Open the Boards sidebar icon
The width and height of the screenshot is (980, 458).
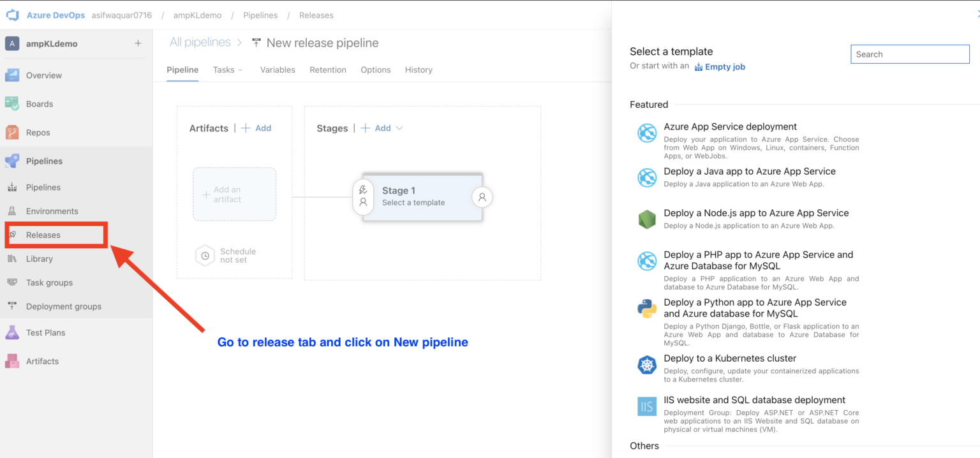12,104
